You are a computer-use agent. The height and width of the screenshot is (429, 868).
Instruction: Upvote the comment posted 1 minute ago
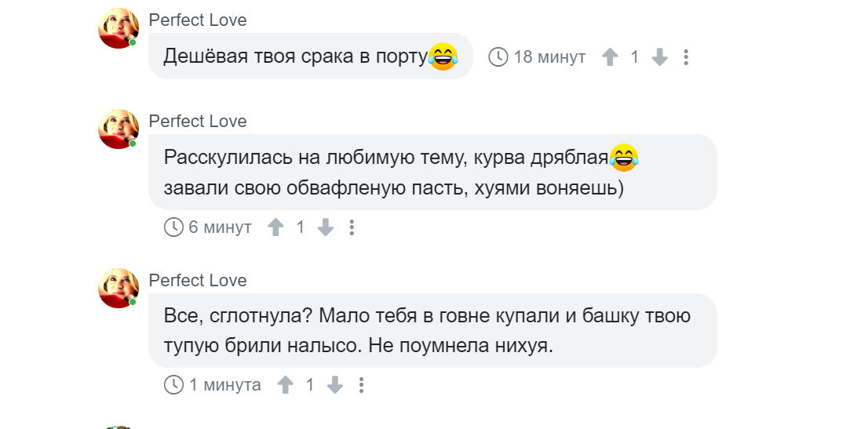(x=285, y=385)
